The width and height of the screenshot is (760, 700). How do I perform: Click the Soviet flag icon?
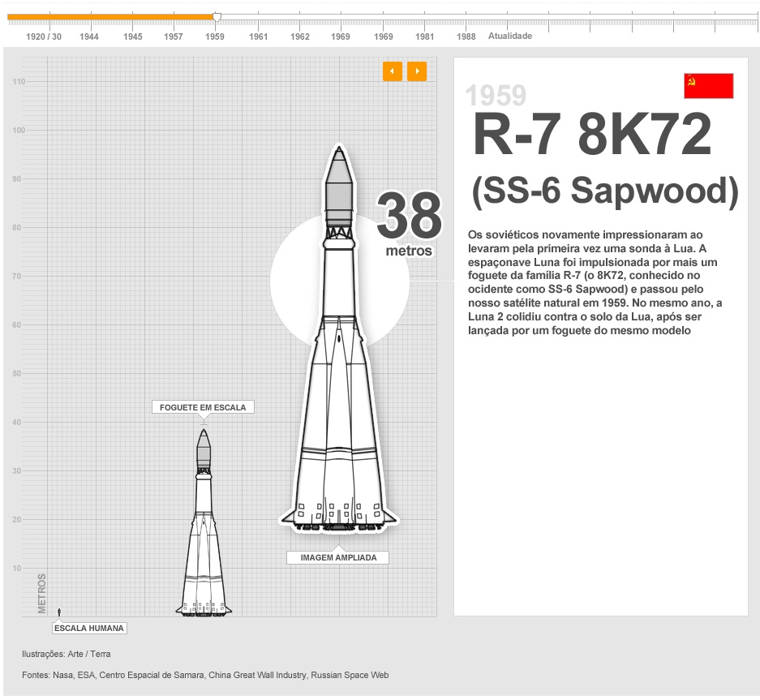click(708, 86)
